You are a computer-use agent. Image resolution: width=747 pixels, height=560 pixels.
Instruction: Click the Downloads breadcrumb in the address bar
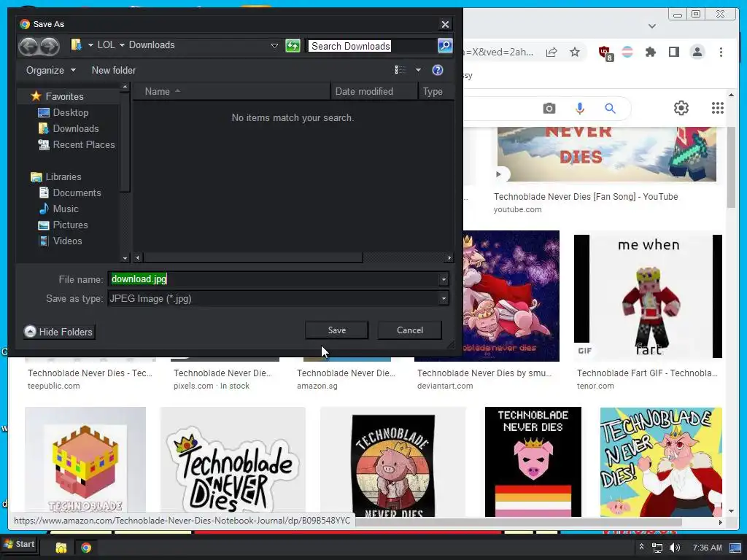tap(152, 44)
